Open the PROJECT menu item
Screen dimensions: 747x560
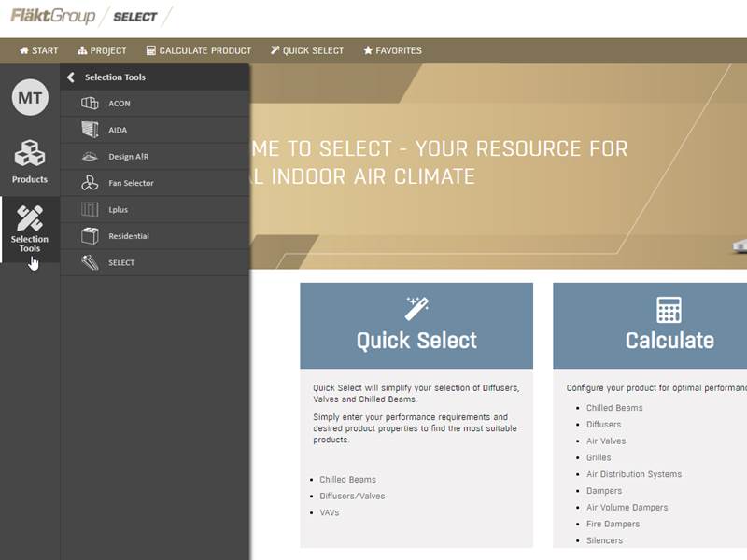102,50
